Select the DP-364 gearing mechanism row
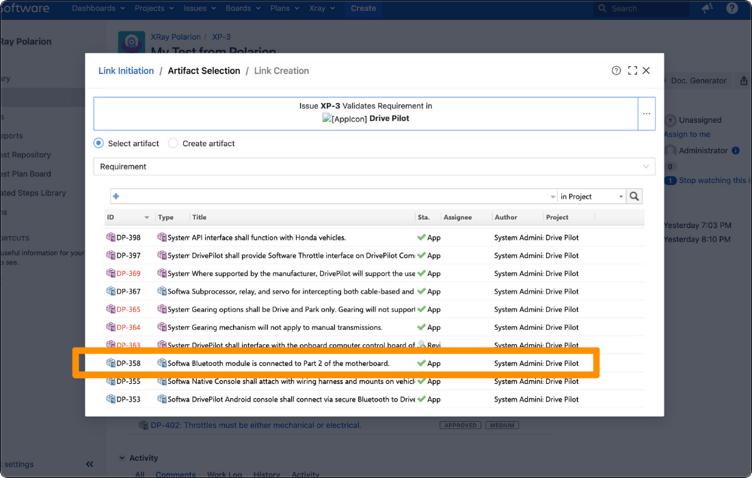 (x=374, y=327)
